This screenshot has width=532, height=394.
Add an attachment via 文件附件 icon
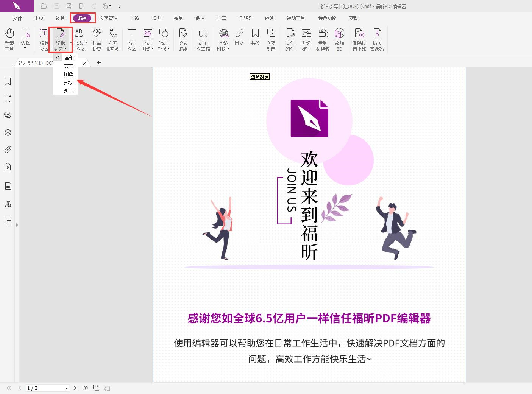tap(290, 39)
